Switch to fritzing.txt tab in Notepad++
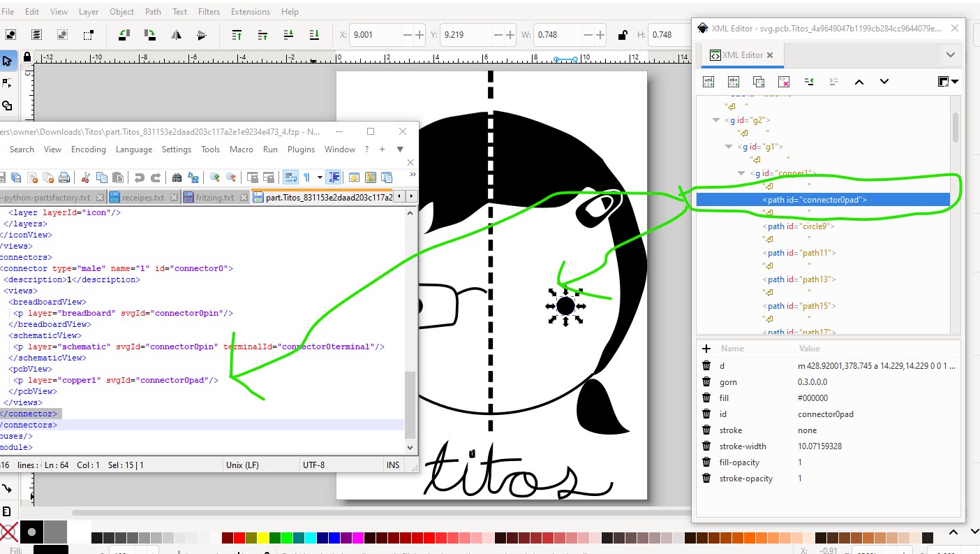980x554 pixels. (216, 198)
